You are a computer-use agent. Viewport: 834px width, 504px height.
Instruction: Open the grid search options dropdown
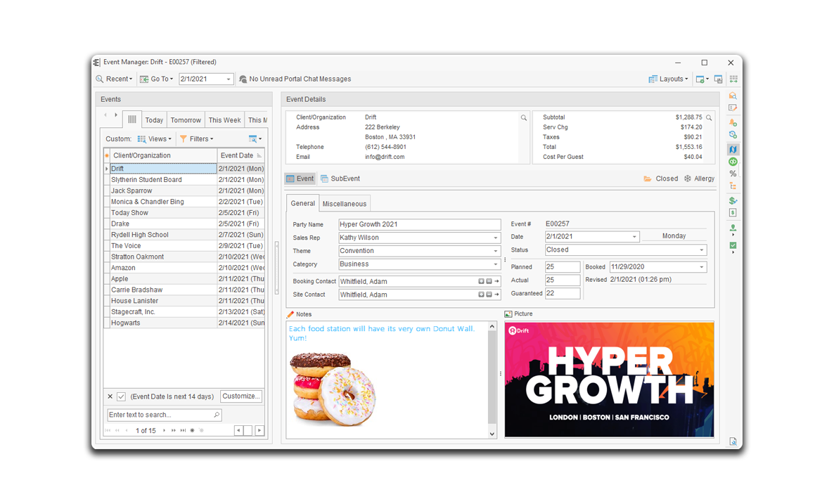coord(255,138)
